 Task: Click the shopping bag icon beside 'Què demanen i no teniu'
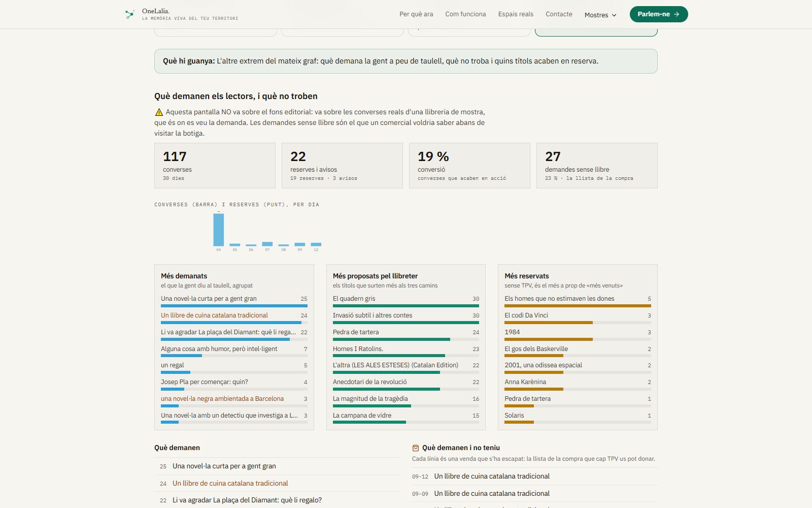(x=416, y=448)
